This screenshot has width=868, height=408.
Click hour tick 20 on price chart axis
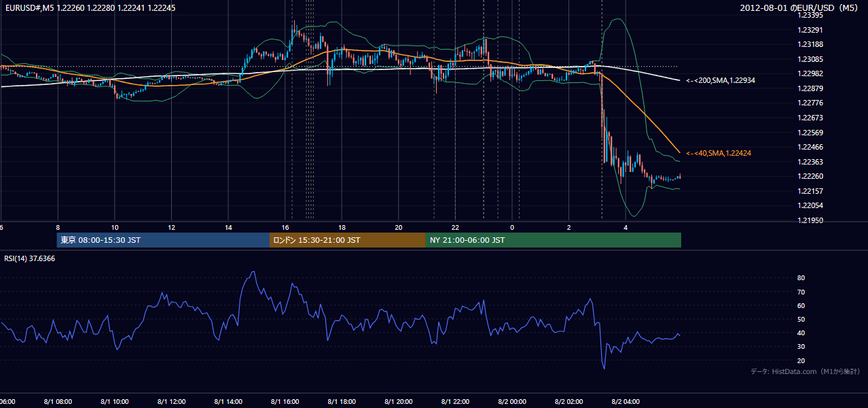click(x=399, y=228)
